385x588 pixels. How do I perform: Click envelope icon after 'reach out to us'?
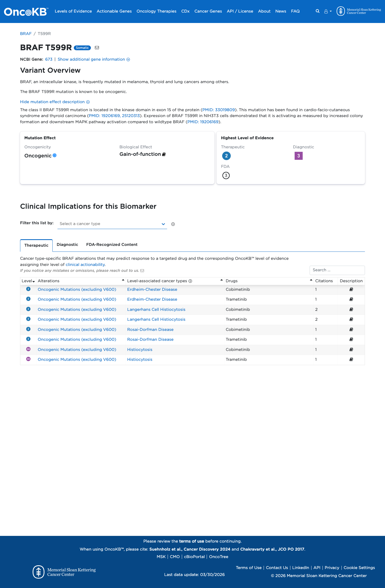(142, 271)
